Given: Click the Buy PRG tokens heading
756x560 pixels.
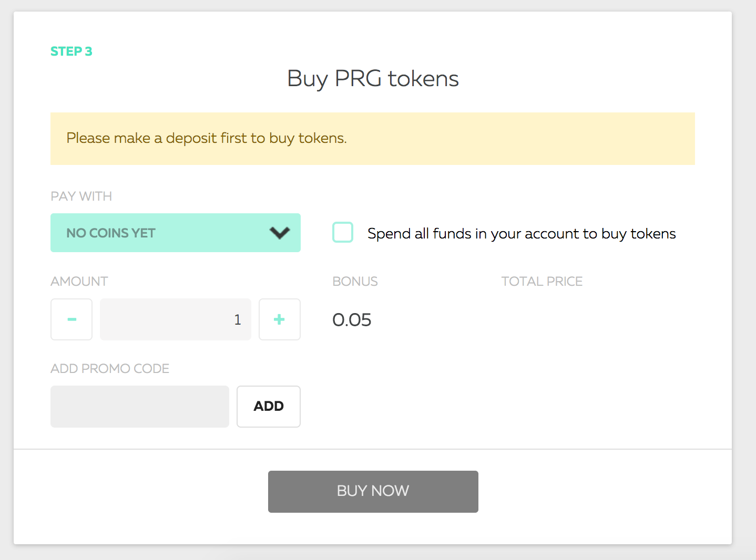Looking at the screenshot, I should (373, 79).
